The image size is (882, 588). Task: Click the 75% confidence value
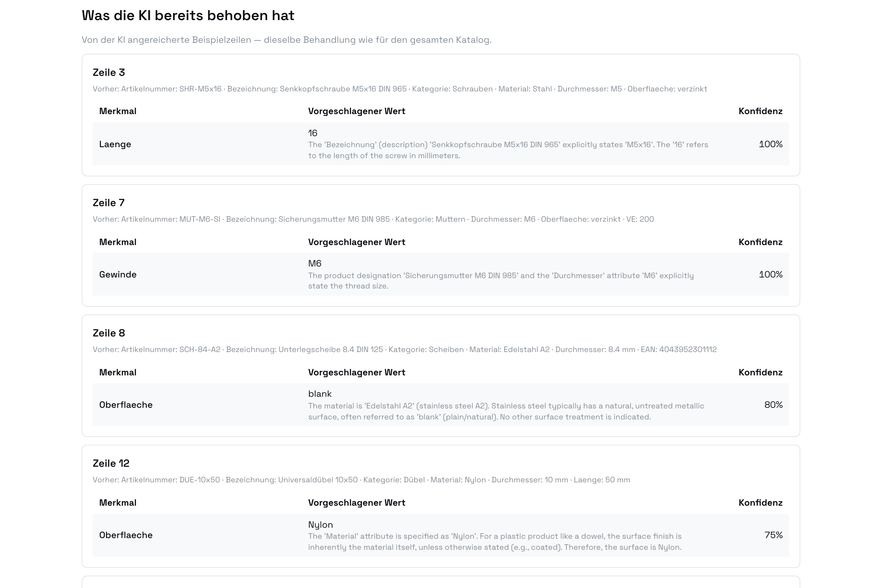774,535
